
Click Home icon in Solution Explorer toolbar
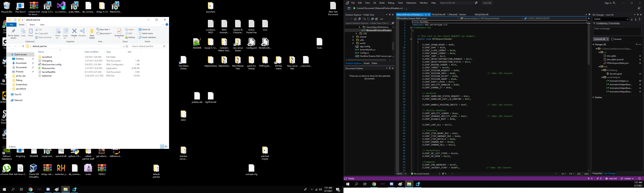pyautogui.click(x=355, y=19)
